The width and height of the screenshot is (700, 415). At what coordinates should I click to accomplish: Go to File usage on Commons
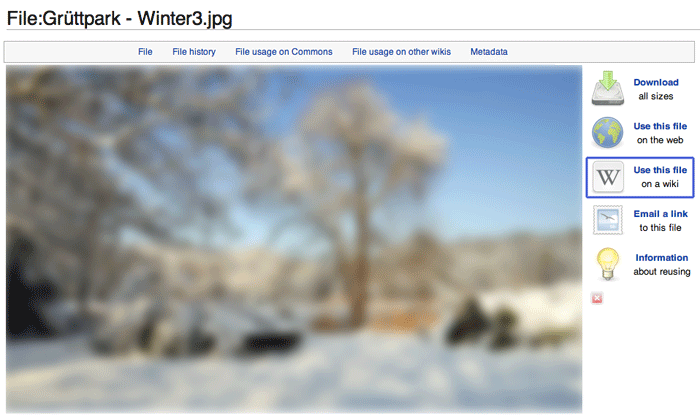pyautogui.click(x=284, y=52)
